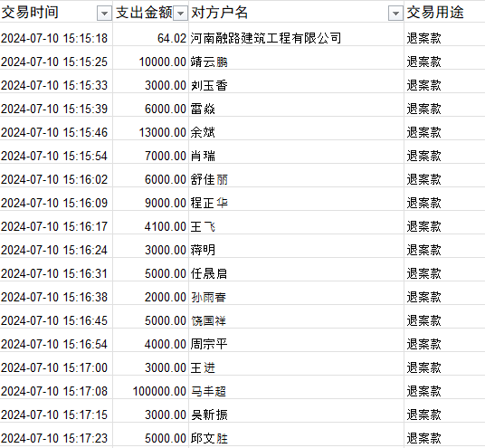Viewport: 485px width, 448px height.
Task: Select the 支出金额 header cell
Action: point(150,13)
